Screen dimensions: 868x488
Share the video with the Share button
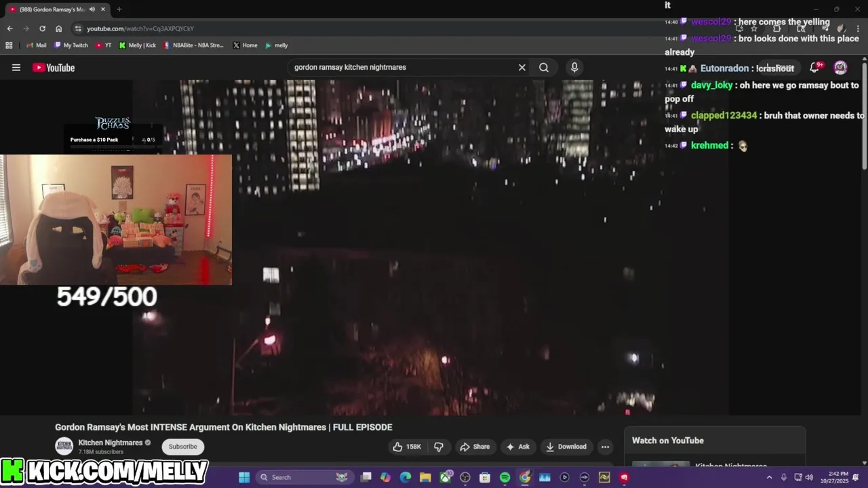[x=475, y=447]
